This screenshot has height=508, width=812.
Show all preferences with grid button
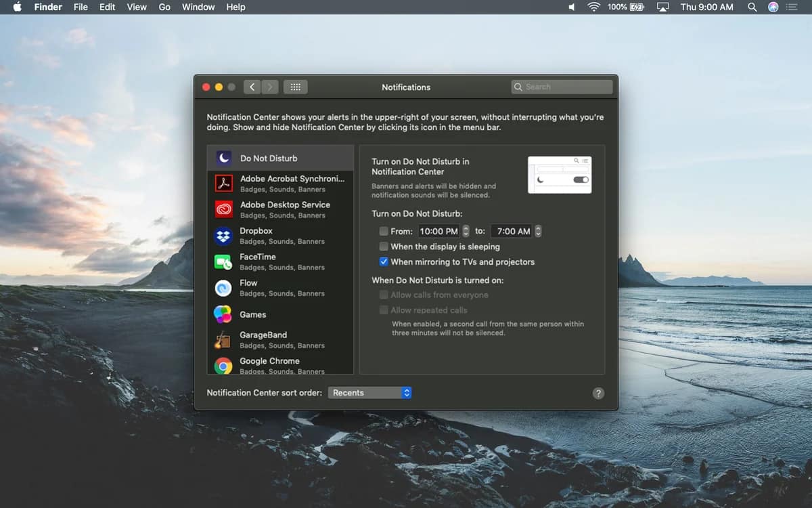coord(295,87)
